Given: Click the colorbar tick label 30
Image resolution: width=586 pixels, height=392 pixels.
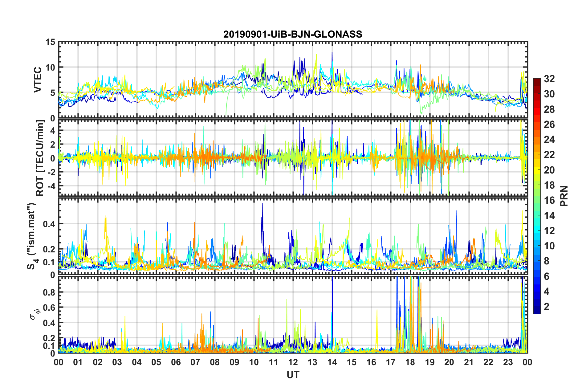Looking at the screenshot, I should coord(549,94).
